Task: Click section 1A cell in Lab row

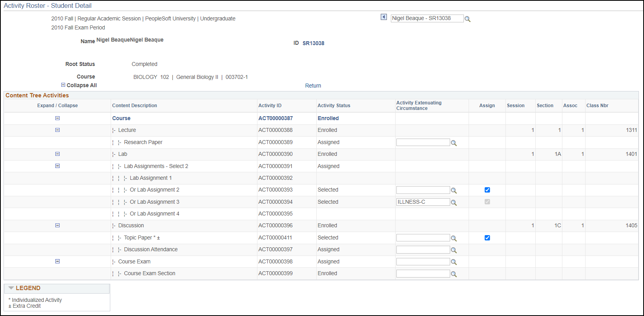Action: [558, 154]
